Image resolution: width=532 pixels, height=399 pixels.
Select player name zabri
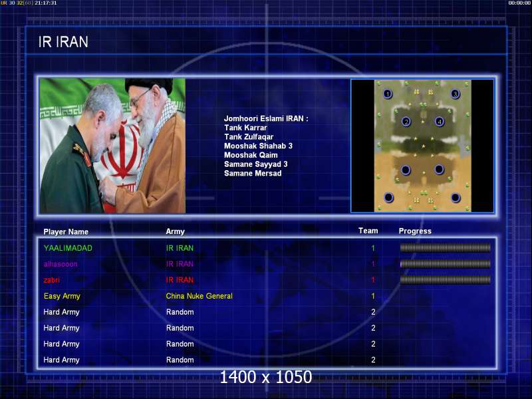tap(52, 280)
